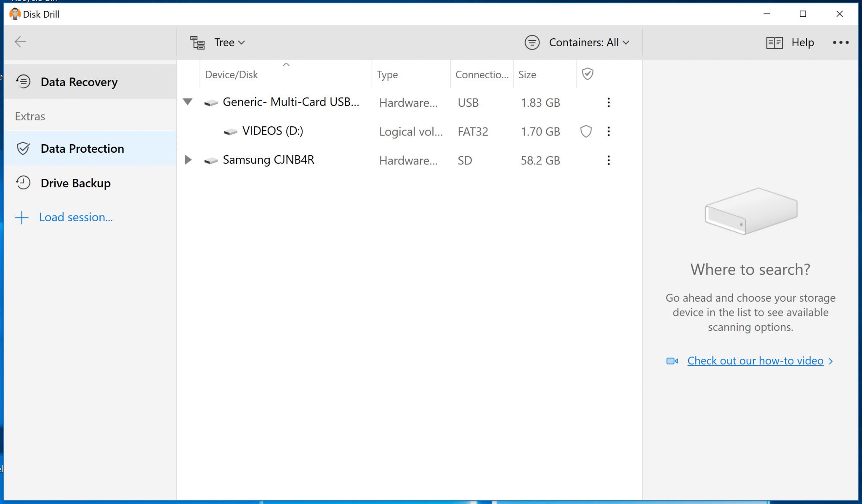The width and height of the screenshot is (862, 504).
Task: Expand the Samsung CJNB4R device
Action: pyautogui.click(x=188, y=160)
